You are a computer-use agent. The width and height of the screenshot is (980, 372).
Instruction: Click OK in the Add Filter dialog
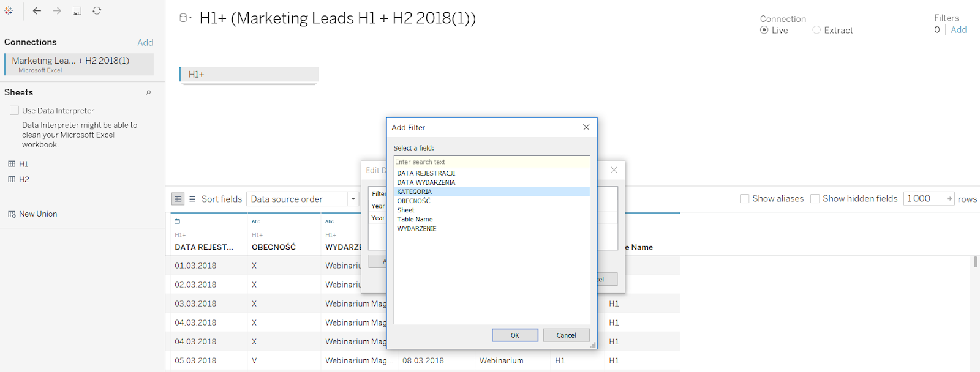[x=514, y=335]
